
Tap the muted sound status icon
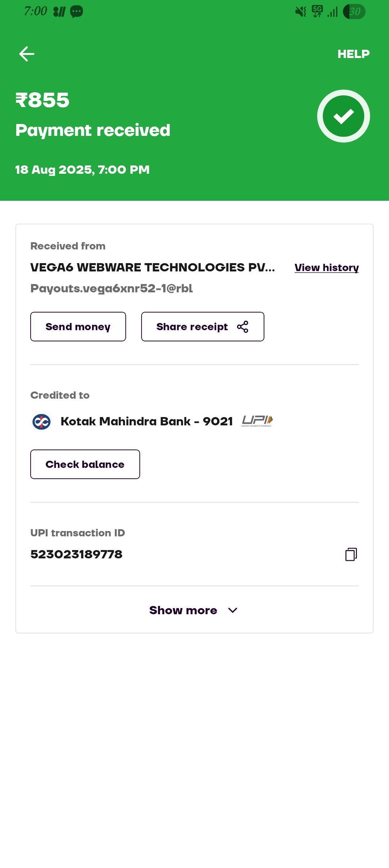click(300, 12)
